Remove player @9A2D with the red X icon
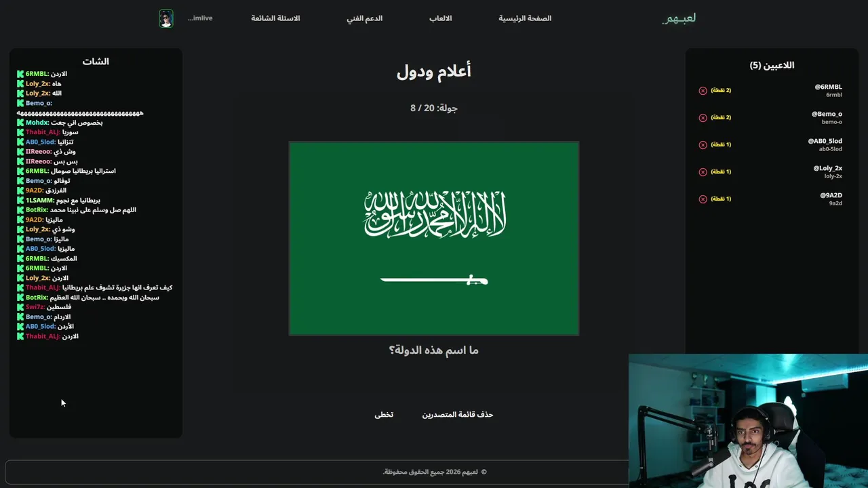 click(x=703, y=199)
